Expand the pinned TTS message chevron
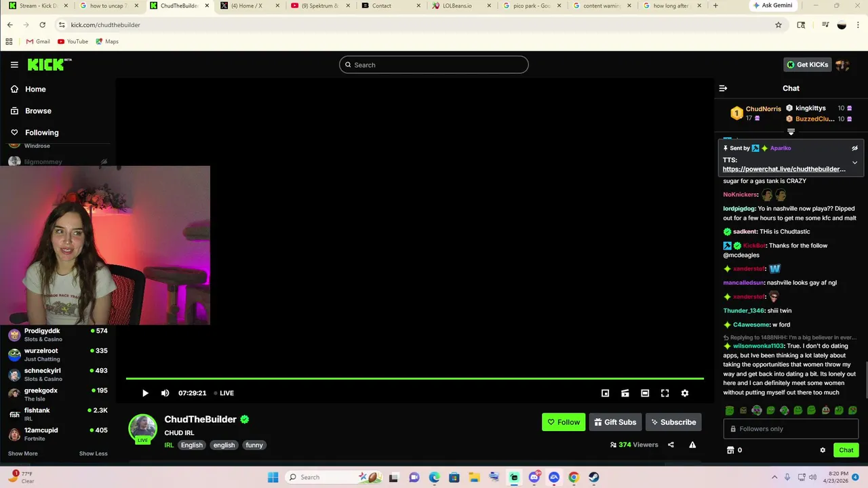Image resolution: width=868 pixels, height=488 pixels. tap(854, 163)
